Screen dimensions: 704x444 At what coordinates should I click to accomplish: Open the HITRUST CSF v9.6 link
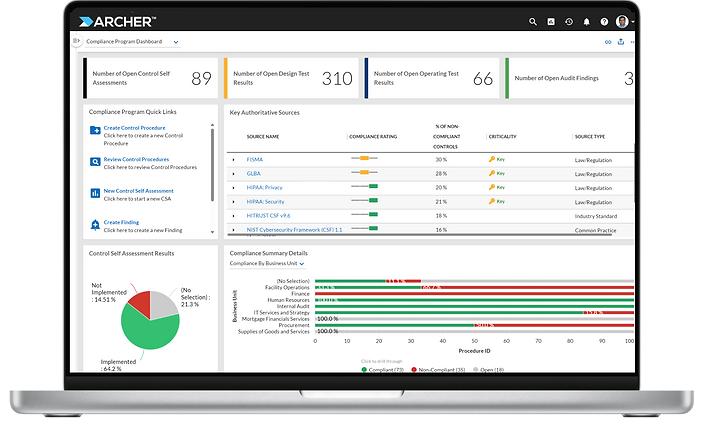click(x=268, y=215)
